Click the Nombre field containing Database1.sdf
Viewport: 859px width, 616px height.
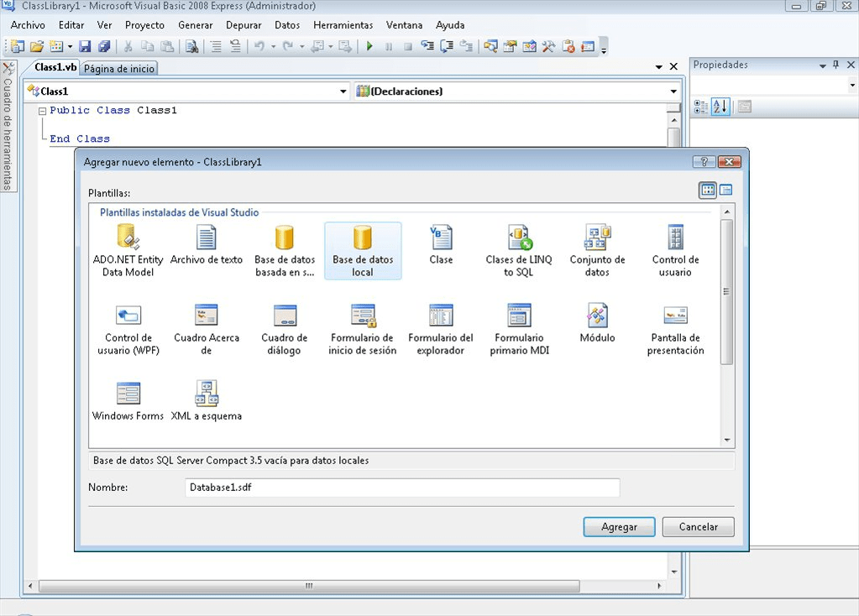point(403,488)
